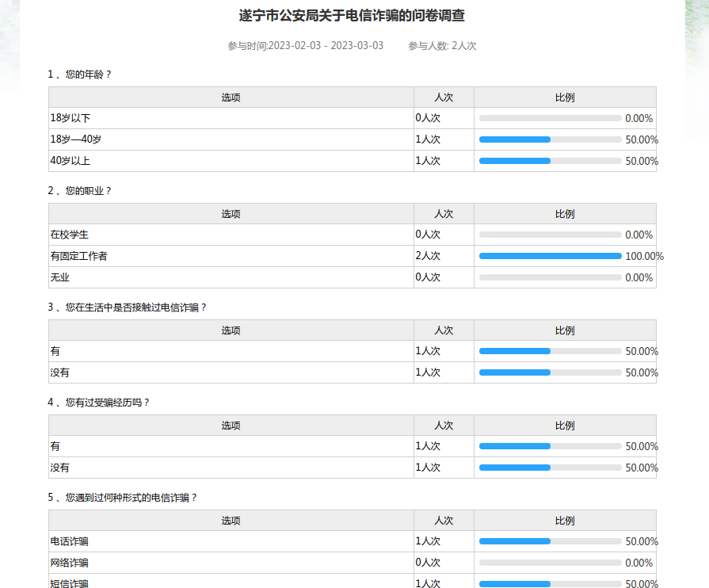Click question 1 heading 您的年龄
Viewport: 709px width, 588px height.
[80, 74]
